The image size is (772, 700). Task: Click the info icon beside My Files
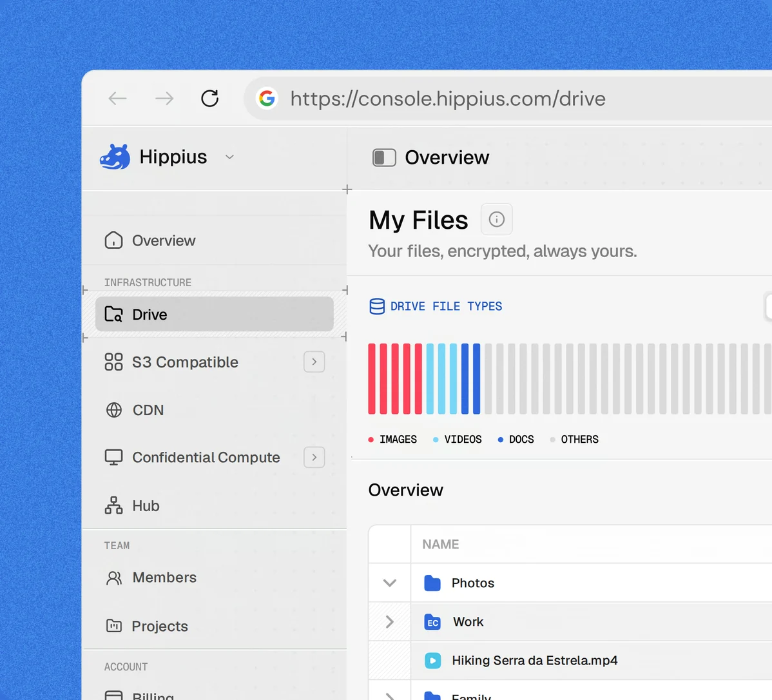pos(496,219)
